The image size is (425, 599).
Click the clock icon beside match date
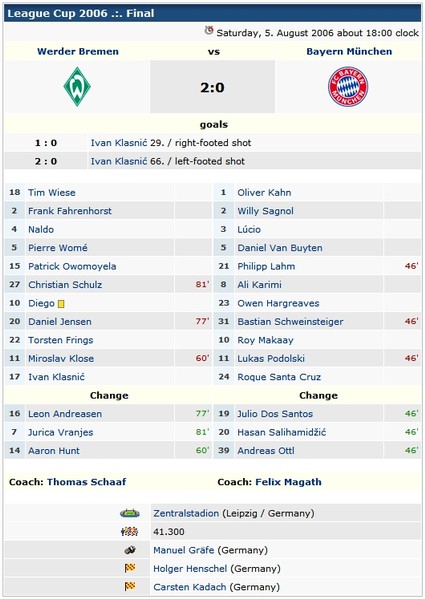click(209, 31)
